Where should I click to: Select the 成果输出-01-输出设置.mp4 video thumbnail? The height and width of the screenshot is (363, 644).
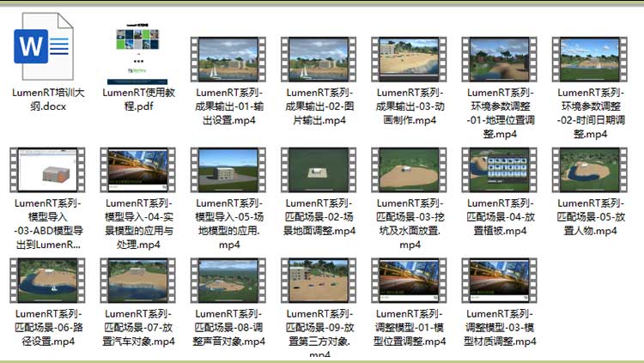click(228, 59)
